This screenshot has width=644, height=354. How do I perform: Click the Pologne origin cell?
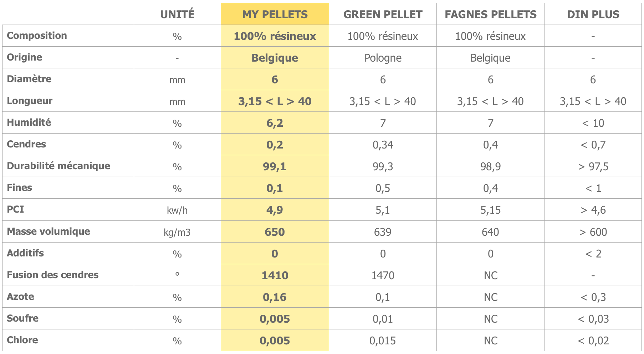click(383, 58)
